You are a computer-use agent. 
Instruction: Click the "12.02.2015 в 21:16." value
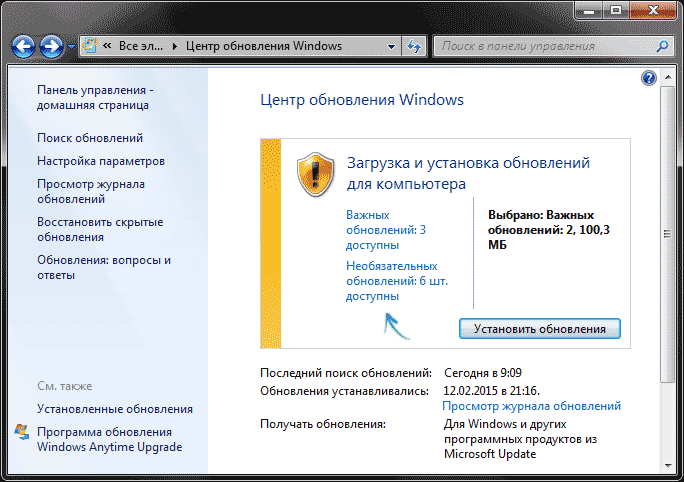492,390
